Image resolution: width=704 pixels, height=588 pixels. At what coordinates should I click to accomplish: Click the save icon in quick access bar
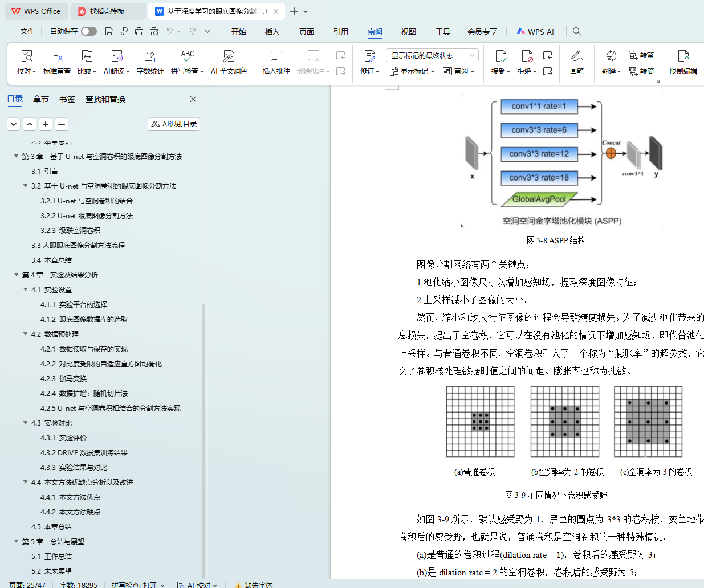(x=109, y=31)
